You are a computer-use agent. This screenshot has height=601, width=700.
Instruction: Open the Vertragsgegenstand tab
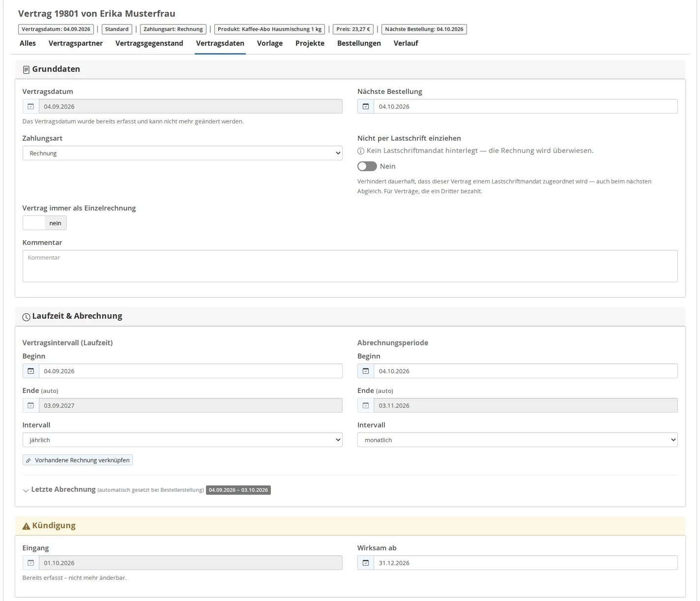[x=149, y=43]
